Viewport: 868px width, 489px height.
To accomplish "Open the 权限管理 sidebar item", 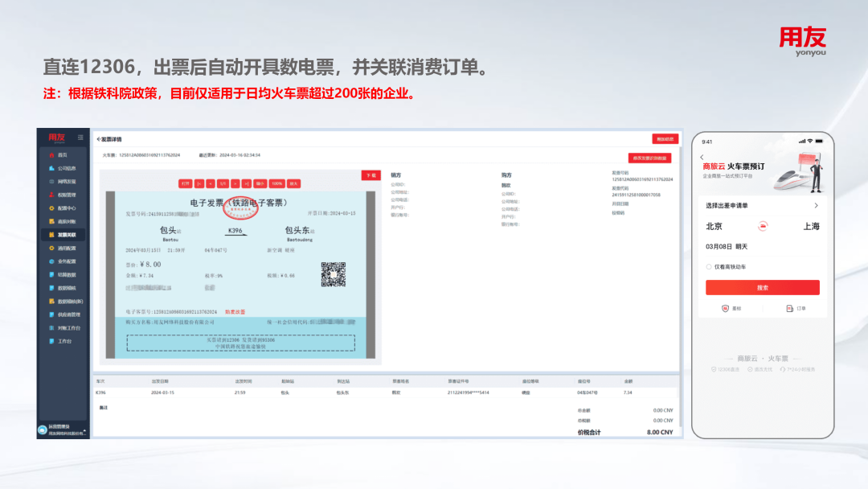I will tap(63, 195).
